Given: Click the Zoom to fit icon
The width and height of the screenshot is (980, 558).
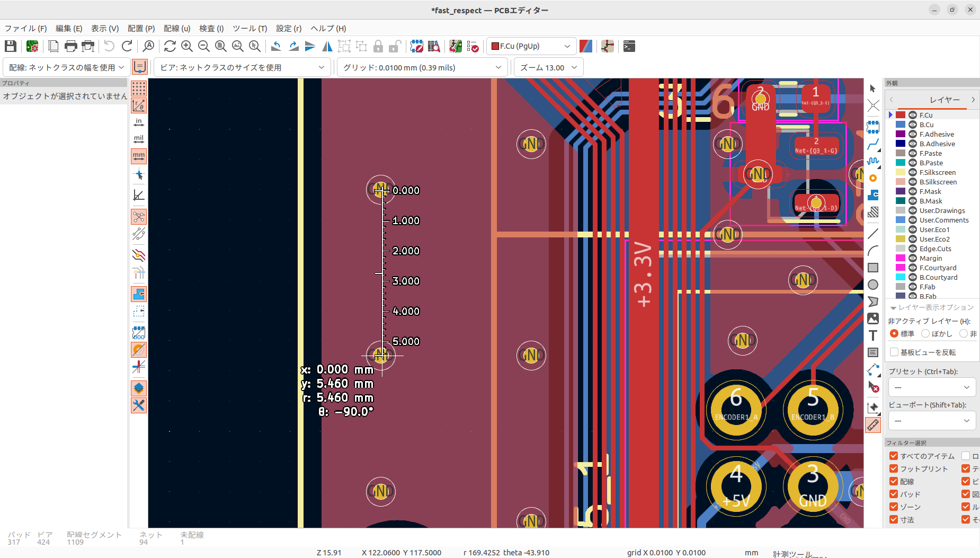Looking at the screenshot, I should point(221,47).
